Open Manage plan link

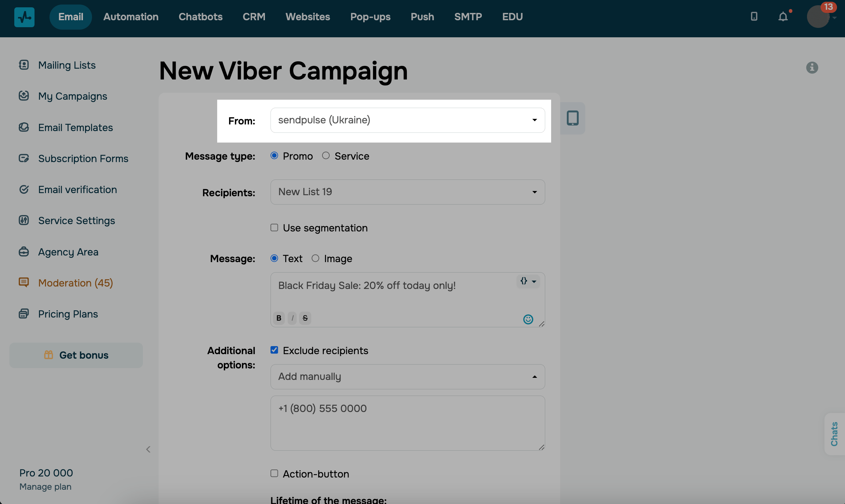coord(45,487)
